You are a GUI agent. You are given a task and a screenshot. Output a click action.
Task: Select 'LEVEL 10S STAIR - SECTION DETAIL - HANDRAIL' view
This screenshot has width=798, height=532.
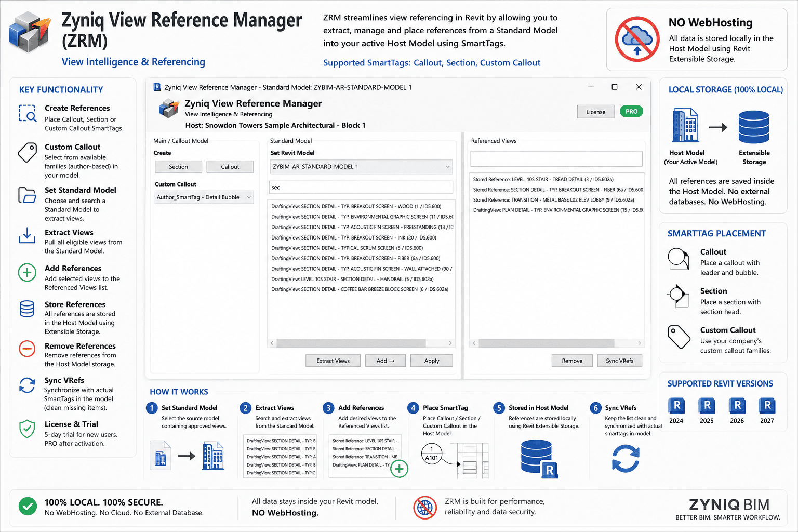click(361, 279)
